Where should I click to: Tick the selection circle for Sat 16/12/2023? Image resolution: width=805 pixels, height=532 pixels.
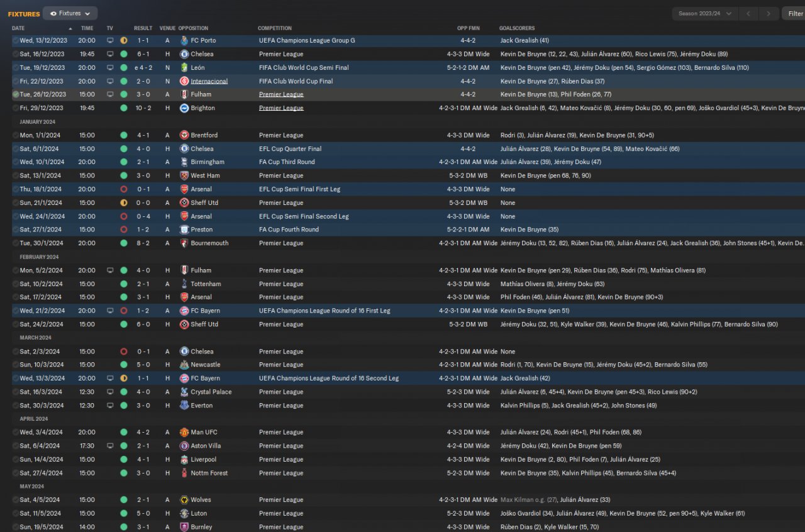coord(16,54)
